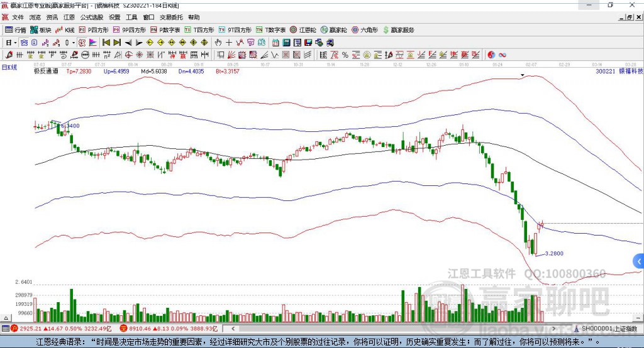The width and height of the screenshot is (644, 348).
Task: Click volume pane up-triangle button
Action: pyautogui.click(x=6, y=318)
